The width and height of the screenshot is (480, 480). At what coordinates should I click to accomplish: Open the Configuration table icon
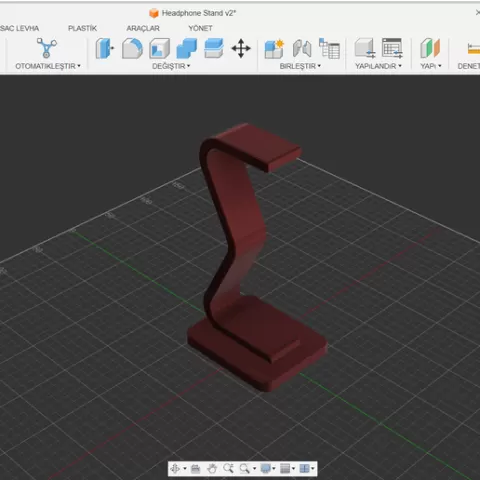click(392, 48)
